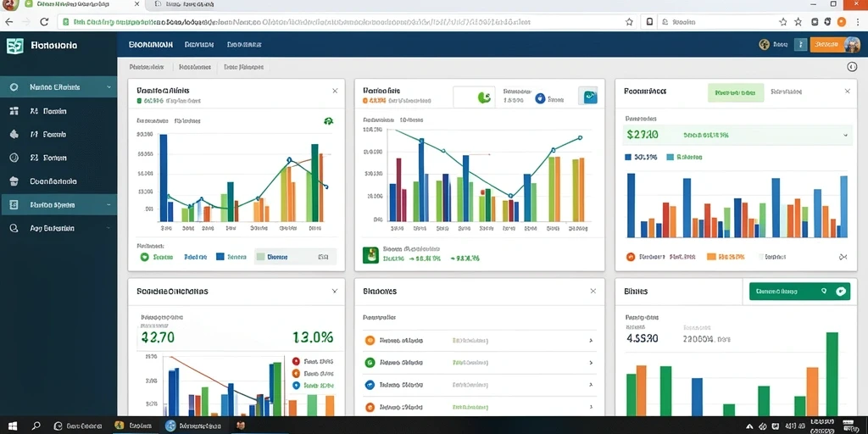This screenshot has height=434, width=868.
Task: Click orange square legend swatch below third chart
Action: click(x=711, y=257)
